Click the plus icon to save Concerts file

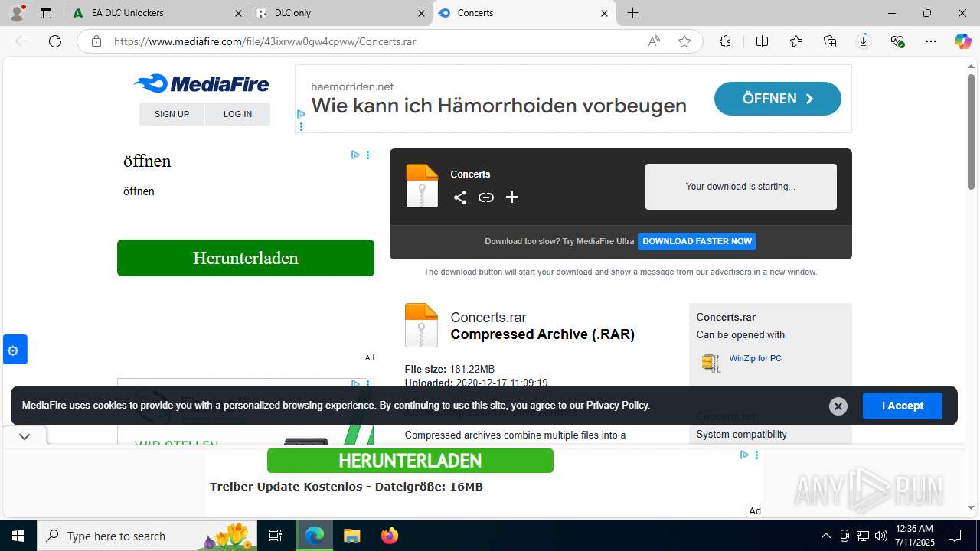[512, 197]
